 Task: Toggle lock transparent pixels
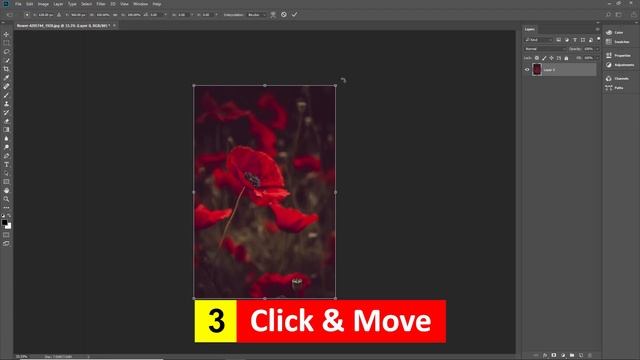click(x=537, y=58)
